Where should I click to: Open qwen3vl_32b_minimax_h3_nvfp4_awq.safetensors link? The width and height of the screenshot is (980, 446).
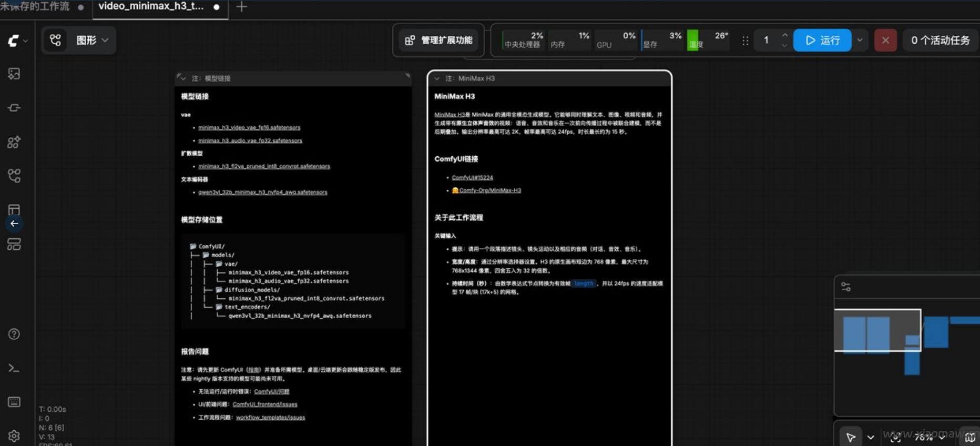coord(263,192)
